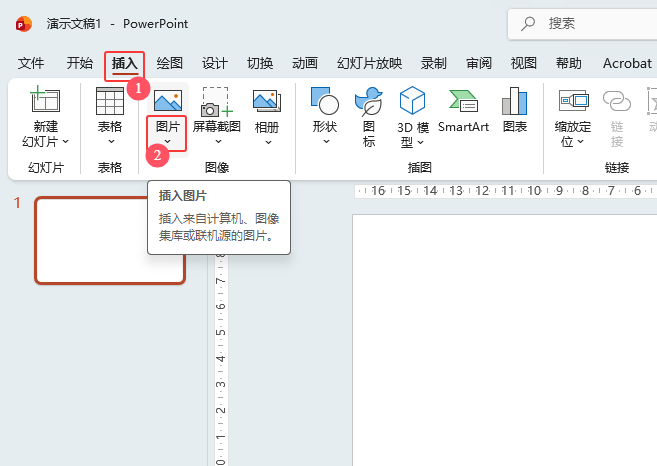Click the 插图 group label
The image size is (657, 466).
pyautogui.click(x=419, y=168)
